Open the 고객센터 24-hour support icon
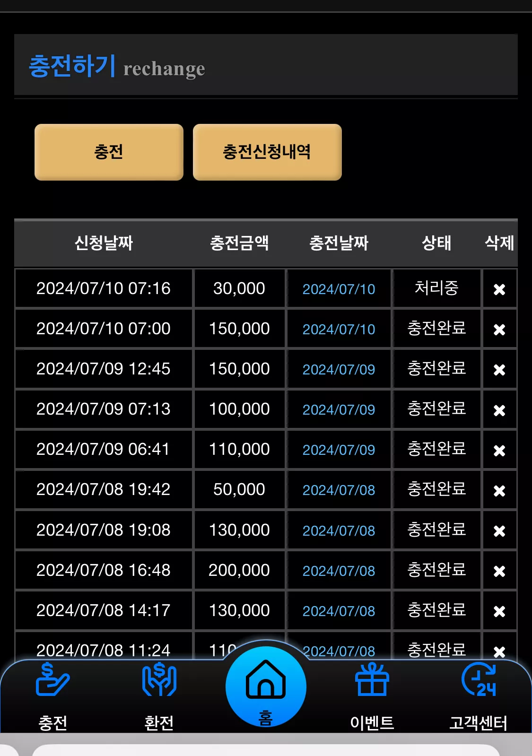This screenshot has width=532, height=756. click(479, 680)
